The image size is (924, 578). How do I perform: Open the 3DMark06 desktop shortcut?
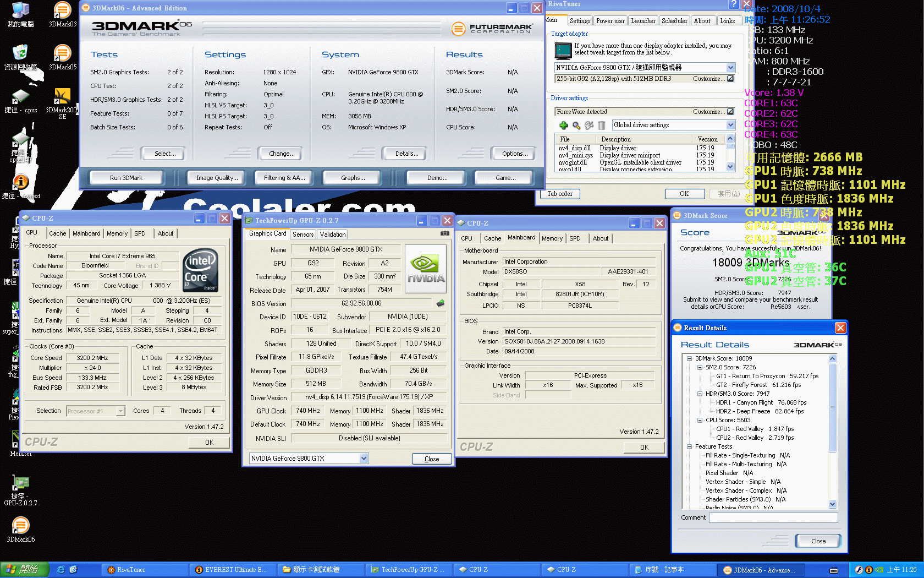[20, 528]
